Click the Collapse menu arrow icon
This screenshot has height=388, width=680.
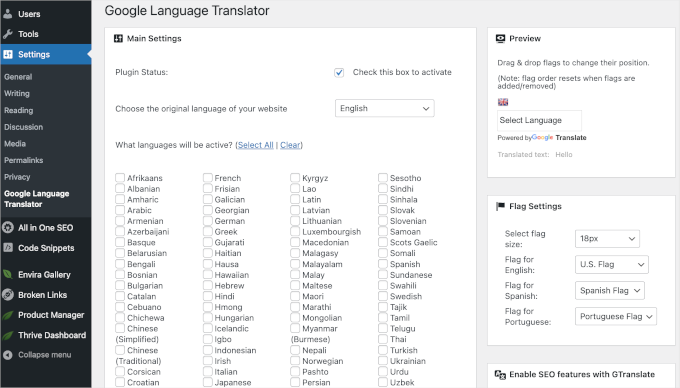tap(7, 355)
